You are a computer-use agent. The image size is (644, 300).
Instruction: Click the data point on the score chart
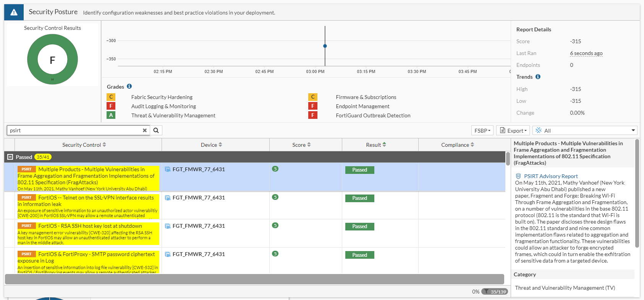[x=325, y=46]
